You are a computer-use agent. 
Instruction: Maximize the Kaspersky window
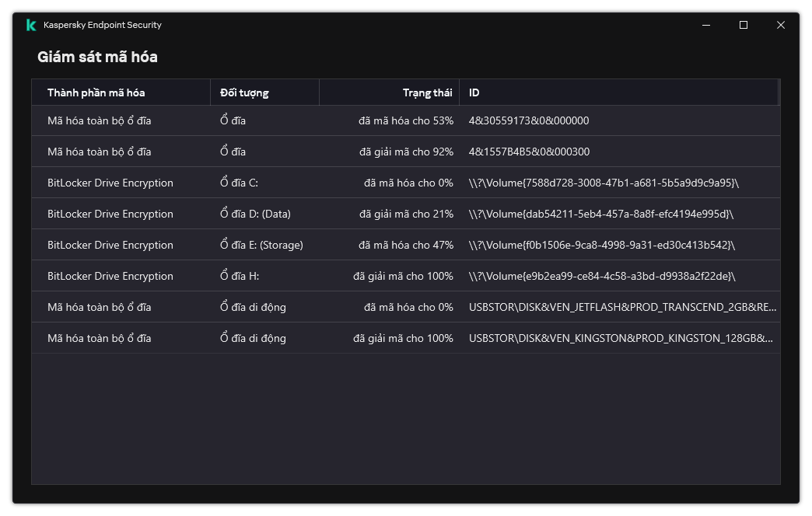coord(744,25)
